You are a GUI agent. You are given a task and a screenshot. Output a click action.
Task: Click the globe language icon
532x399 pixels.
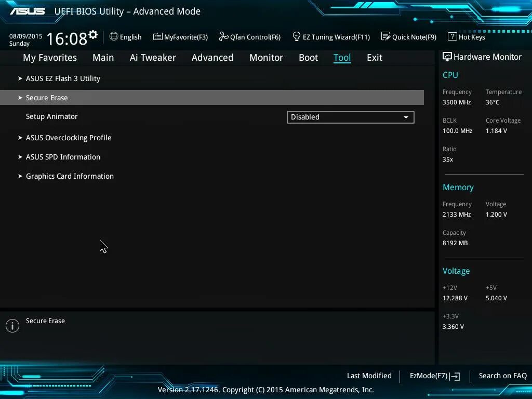(114, 36)
